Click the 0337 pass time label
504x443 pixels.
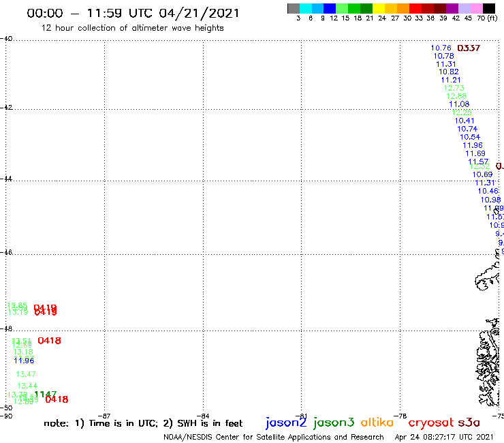[469, 48]
